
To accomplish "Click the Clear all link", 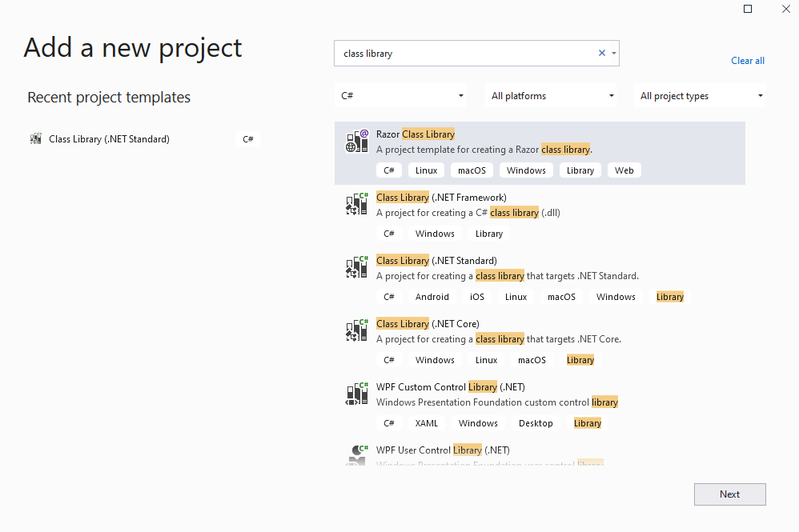I will [748, 61].
